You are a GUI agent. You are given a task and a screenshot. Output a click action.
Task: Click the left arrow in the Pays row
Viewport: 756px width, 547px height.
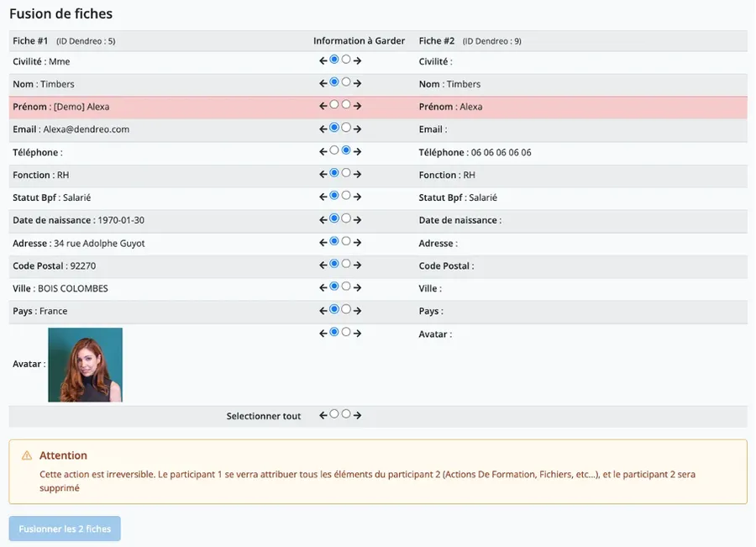coord(323,311)
